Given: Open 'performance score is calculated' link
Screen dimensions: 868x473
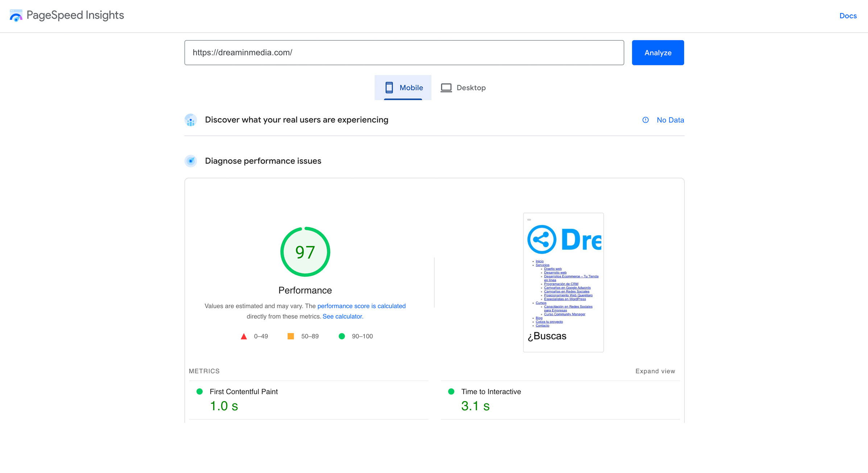Looking at the screenshot, I should [x=361, y=306].
